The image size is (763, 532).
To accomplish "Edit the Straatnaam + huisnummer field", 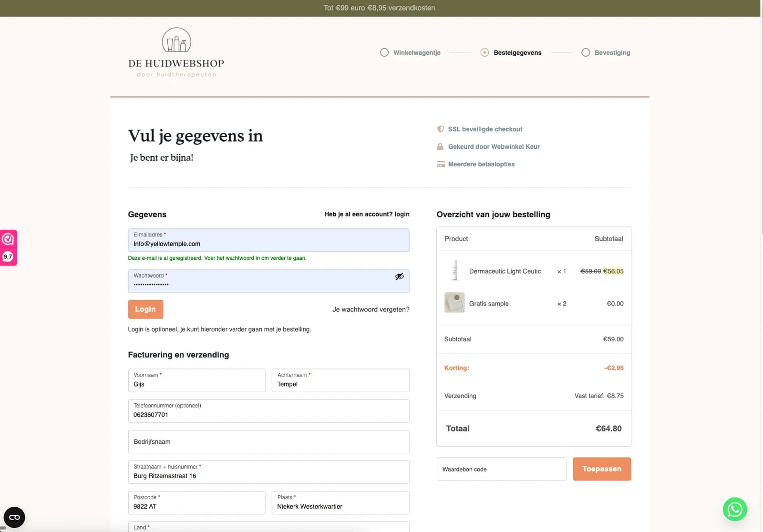I will pyautogui.click(x=268, y=472).
